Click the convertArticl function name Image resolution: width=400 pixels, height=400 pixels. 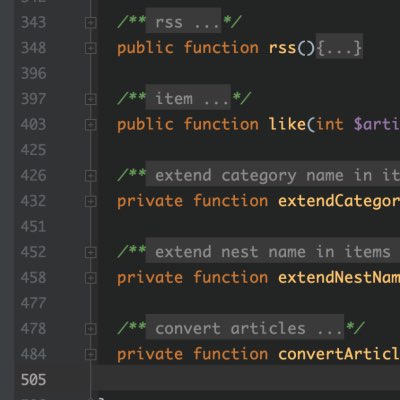coord(339,354)
